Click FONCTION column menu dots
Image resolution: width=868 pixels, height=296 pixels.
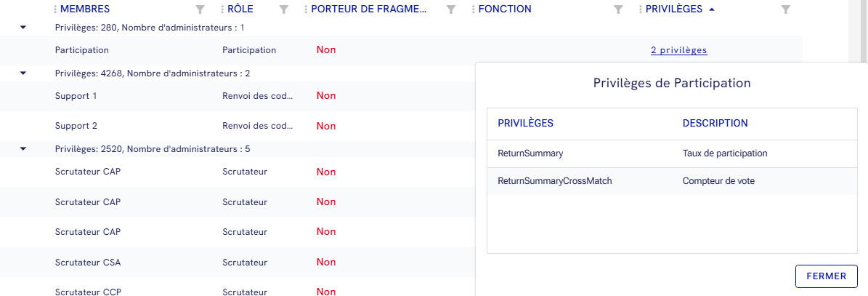point(474,9)
